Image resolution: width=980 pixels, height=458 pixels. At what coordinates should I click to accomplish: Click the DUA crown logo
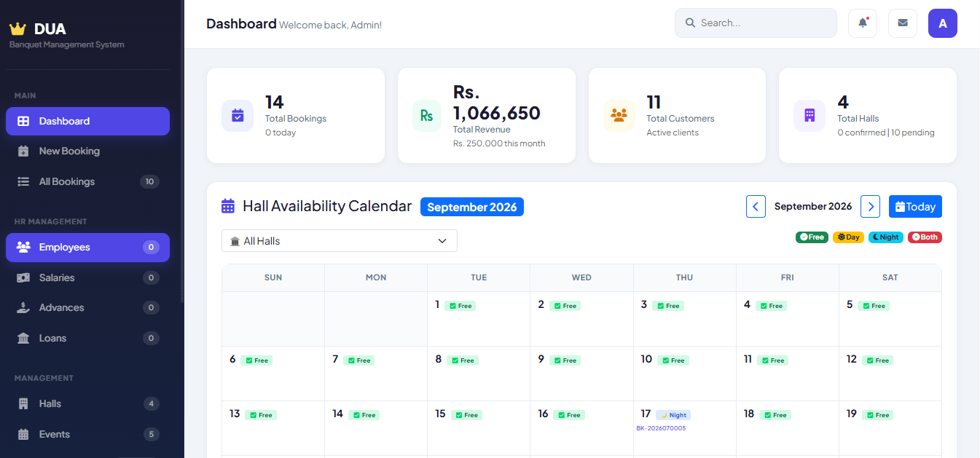coord(17,29)
